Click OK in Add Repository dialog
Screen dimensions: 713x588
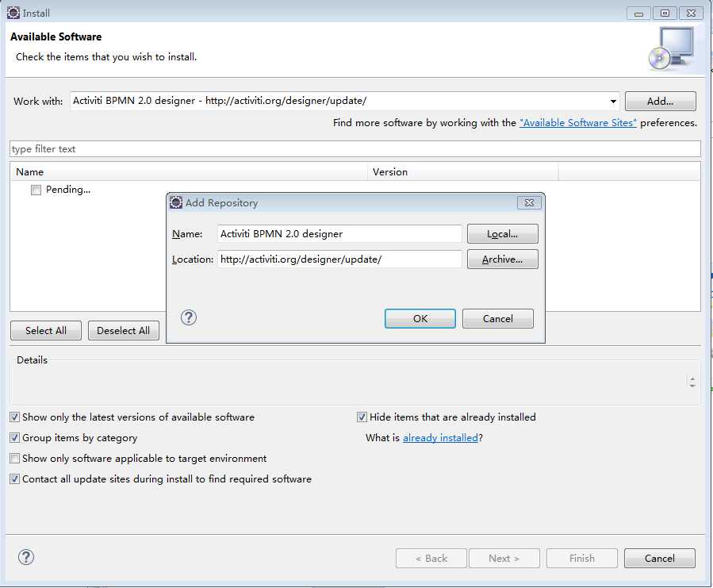point(420,318)
